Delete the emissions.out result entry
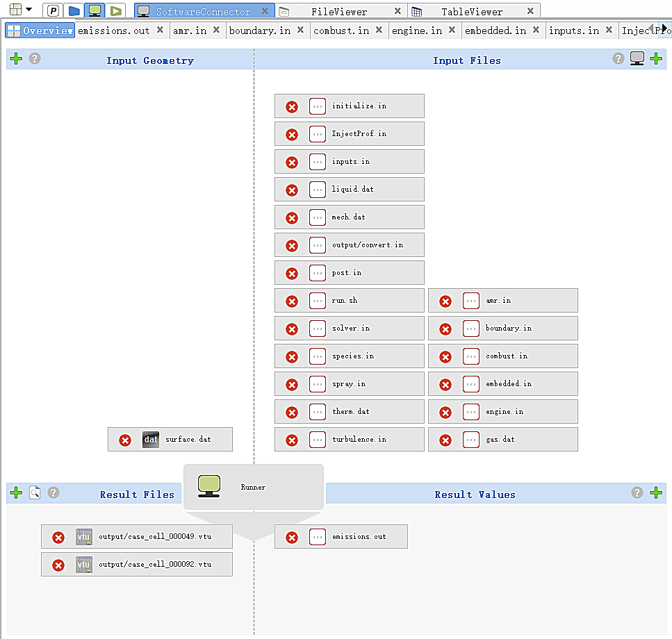The image size is (672, 639). tap(292, 537)
